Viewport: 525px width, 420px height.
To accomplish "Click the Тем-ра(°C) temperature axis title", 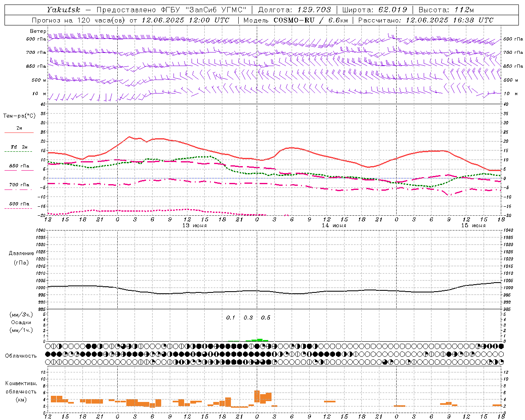I will 19,116.
